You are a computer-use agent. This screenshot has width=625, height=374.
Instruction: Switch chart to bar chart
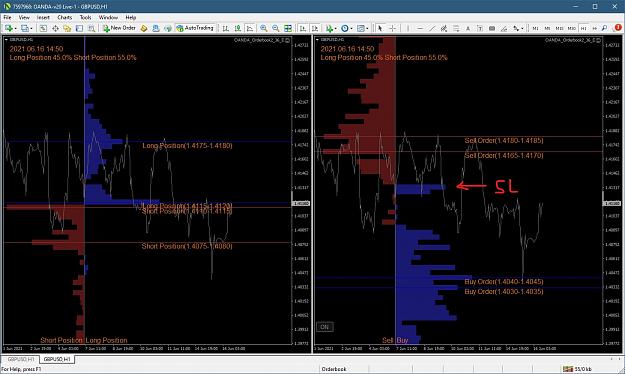226,28
